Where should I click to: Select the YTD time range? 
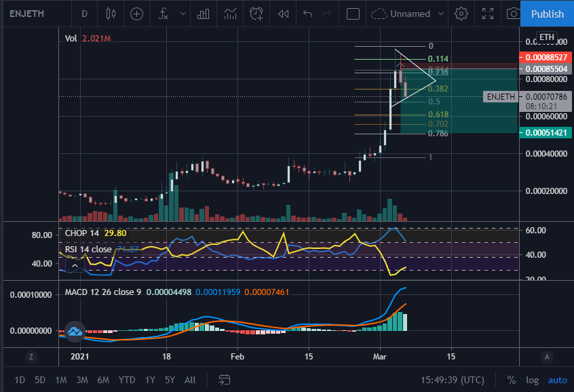pyautogui.click(x=127, y=380)
